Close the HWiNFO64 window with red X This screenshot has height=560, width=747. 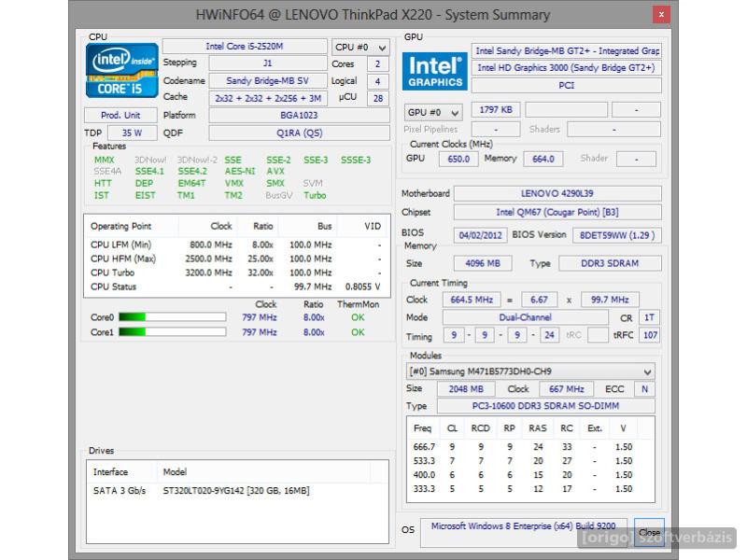661,15
